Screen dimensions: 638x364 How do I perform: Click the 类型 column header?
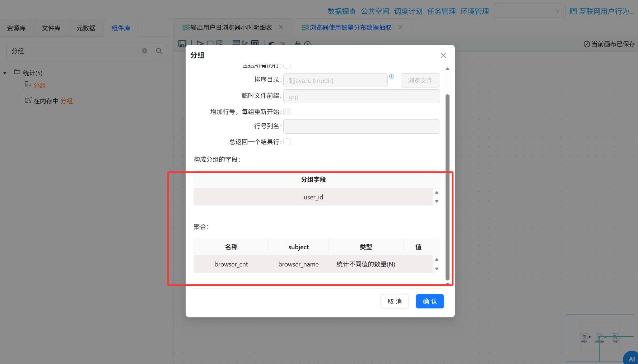pyautogui.click(x=365, y=247)
